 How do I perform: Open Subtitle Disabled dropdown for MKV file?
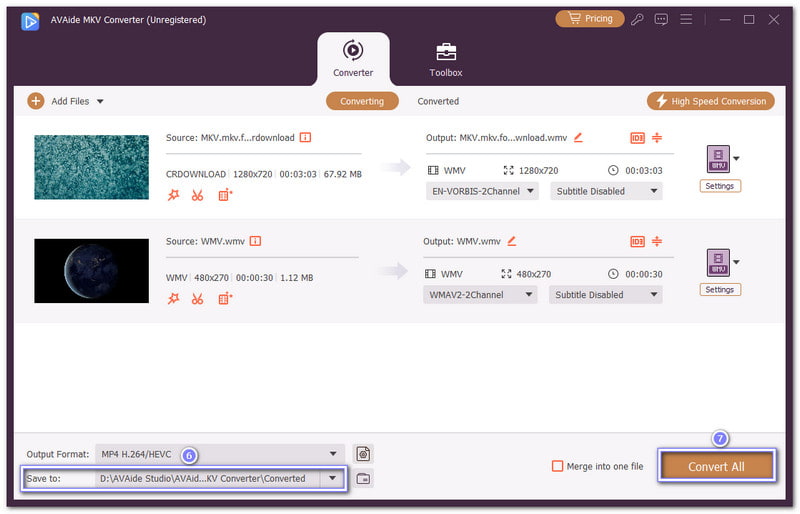606,191
